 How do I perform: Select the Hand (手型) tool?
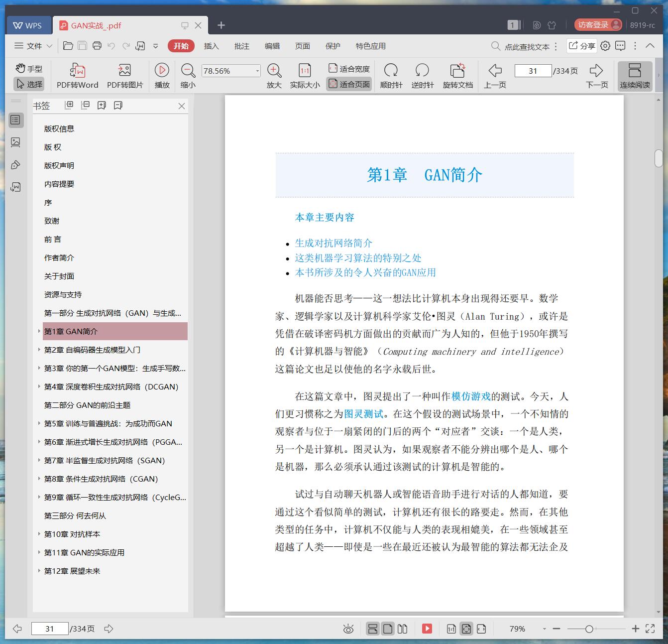[29, 69]
